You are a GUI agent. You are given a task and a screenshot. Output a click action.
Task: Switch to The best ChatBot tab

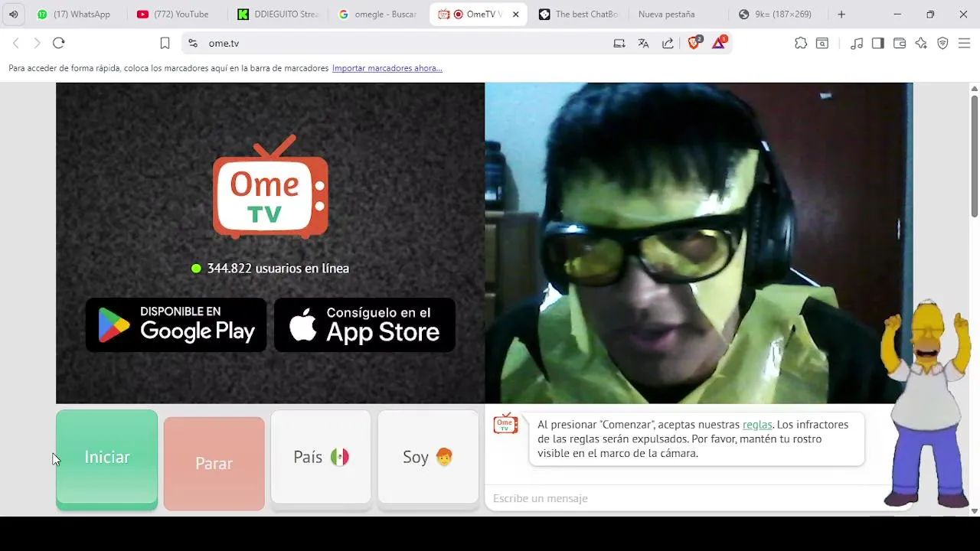point(579,14)
